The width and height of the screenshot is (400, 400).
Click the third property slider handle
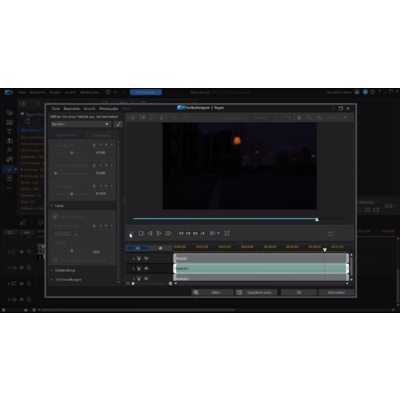tap(72, 194)
